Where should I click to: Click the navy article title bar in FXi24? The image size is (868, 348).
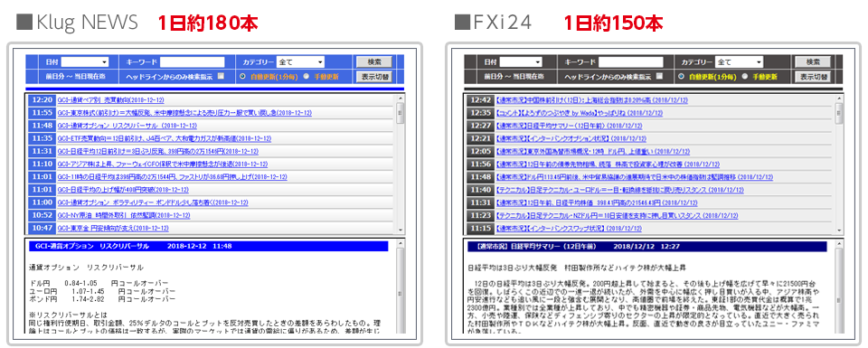(x=646, y=246)
